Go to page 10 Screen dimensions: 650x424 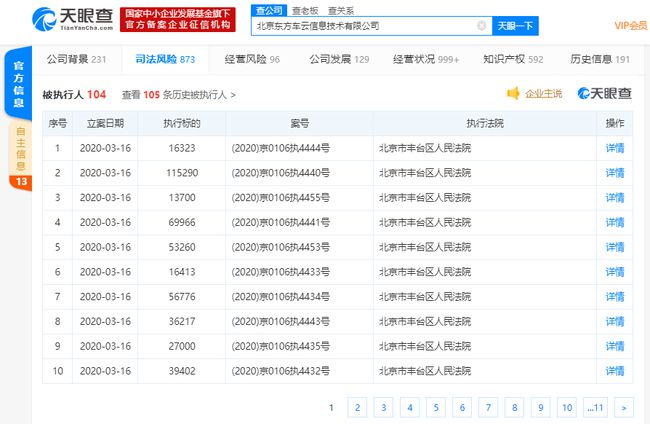pyautogui.click(x=567, y=407)
